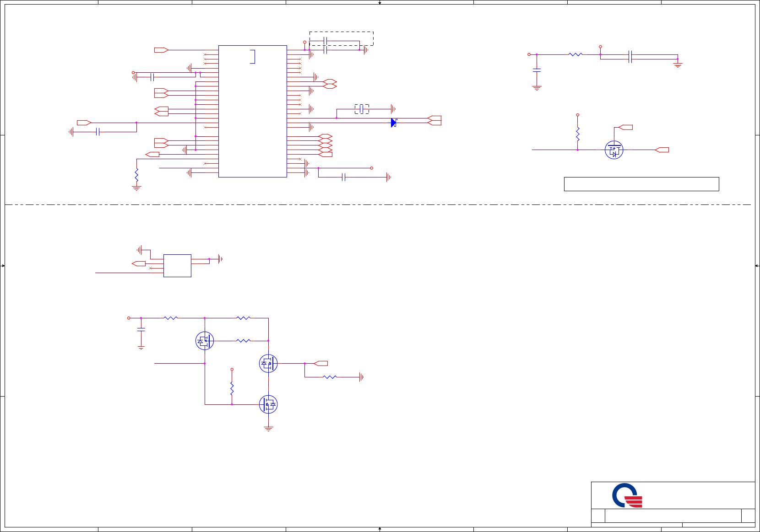Click the title block frame beneath the logo

673,518
